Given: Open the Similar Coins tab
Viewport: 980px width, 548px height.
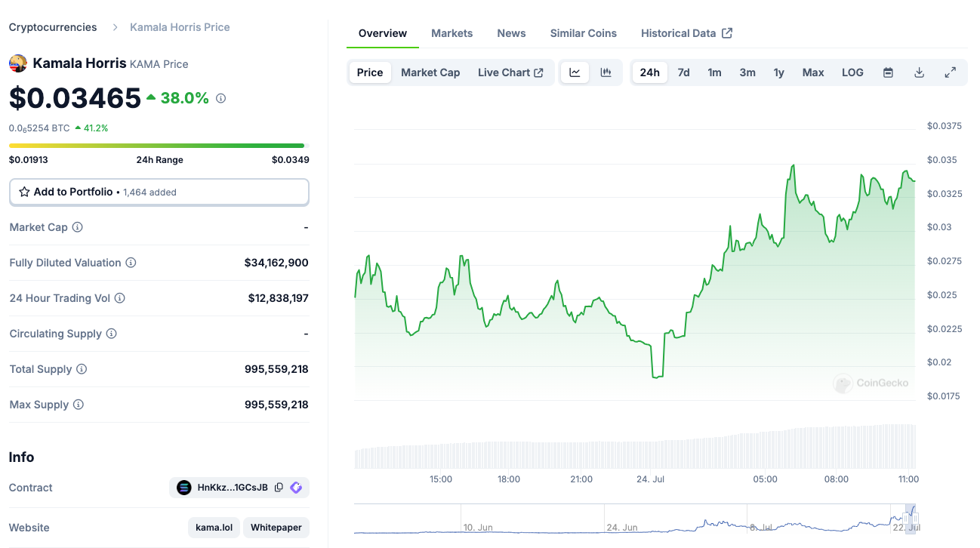Looking at the screenshot, I should 583,33.
